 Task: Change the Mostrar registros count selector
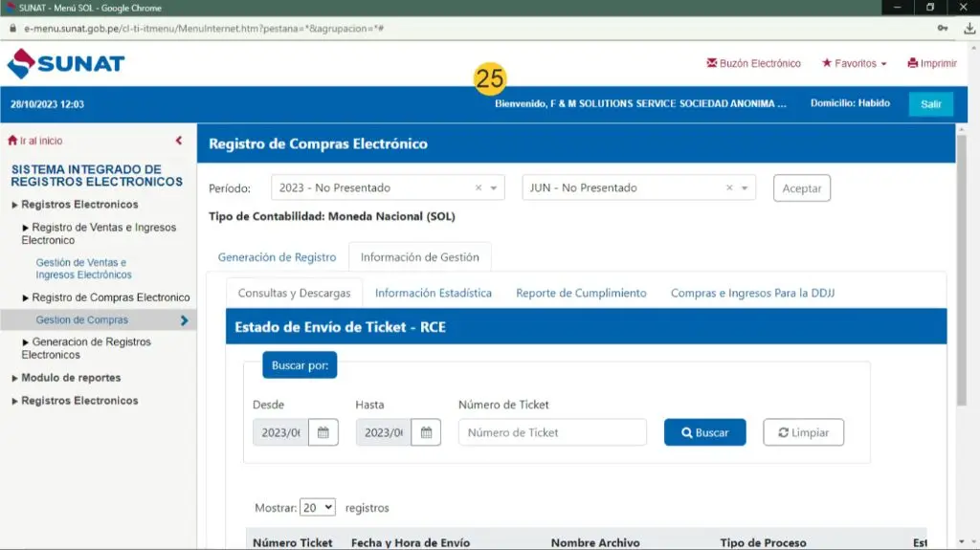click(x=318, y=507)
